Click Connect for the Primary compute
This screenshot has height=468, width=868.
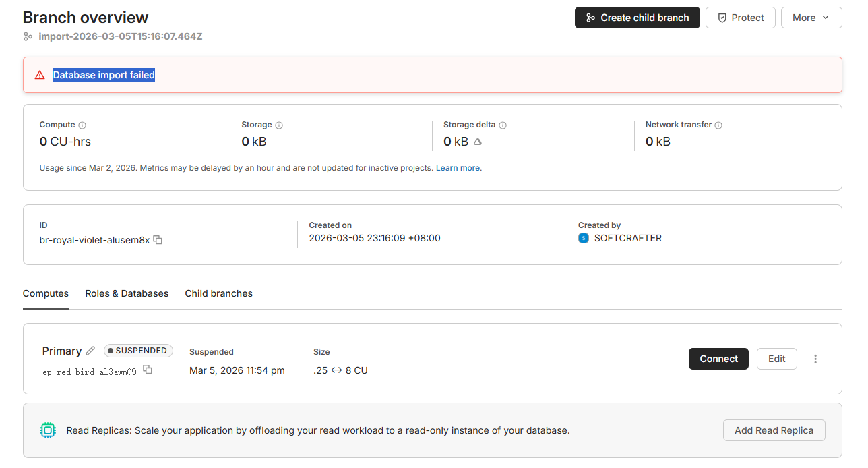coord(718,359)
